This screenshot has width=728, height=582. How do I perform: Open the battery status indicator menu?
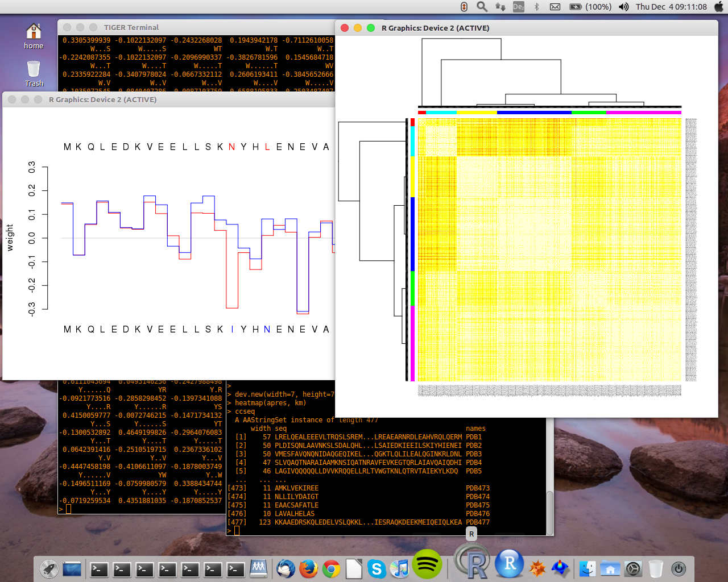pyautogui.click(x=576, y=7)
